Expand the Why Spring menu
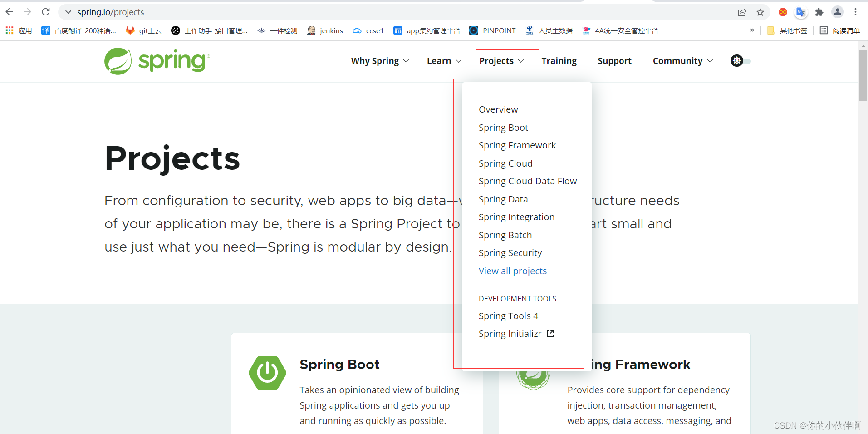 (x=380, y=61)
